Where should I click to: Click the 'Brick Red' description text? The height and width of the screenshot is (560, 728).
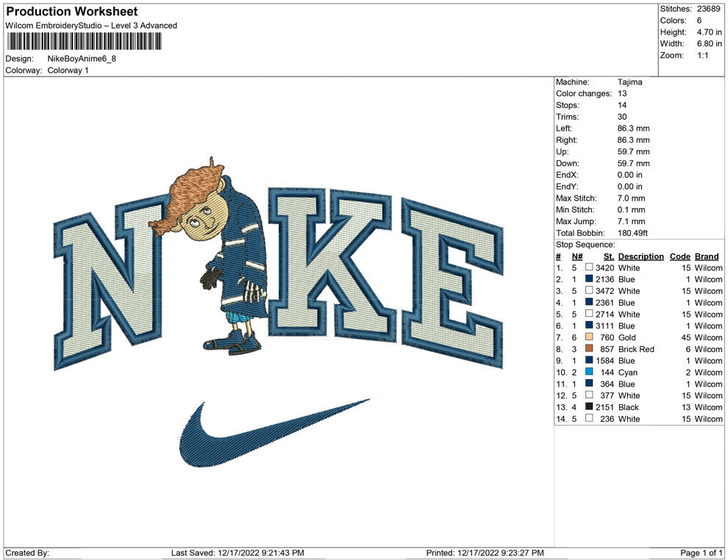coord(636,349)
